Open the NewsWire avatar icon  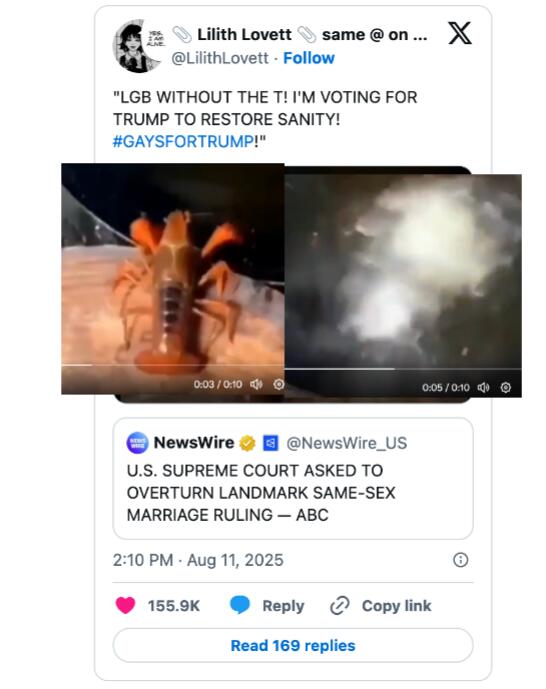tap(137, 442)
